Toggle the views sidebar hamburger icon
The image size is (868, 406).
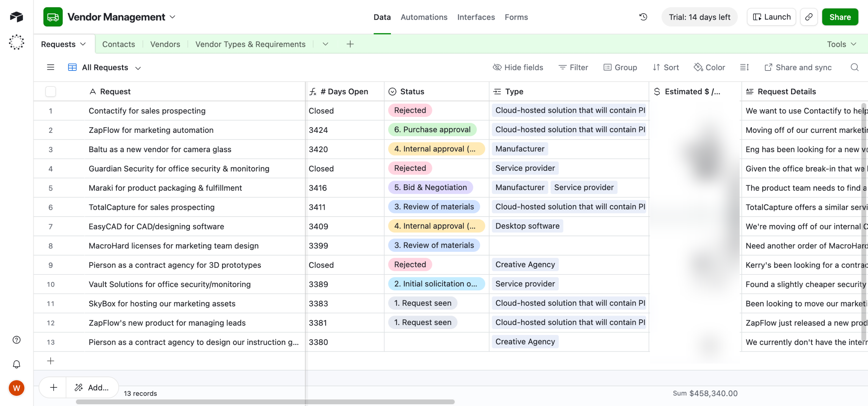click(x=51, y=67)
